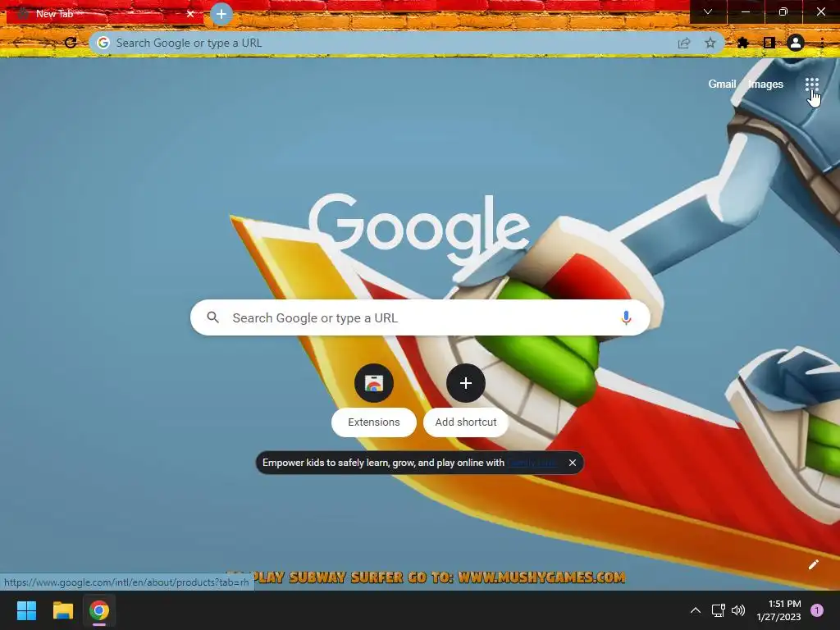Click the Google icon in address bar
Viewport: 840px width, 630px height.
(103, 43)
